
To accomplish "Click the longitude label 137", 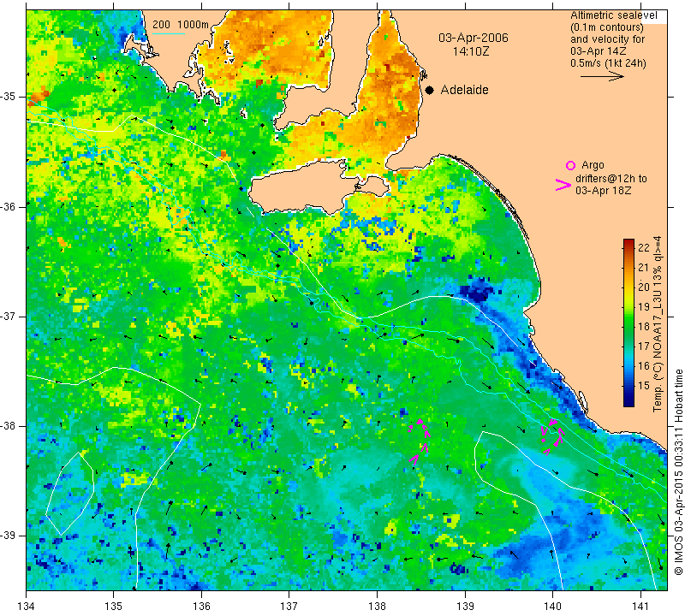I will (289, 606).
